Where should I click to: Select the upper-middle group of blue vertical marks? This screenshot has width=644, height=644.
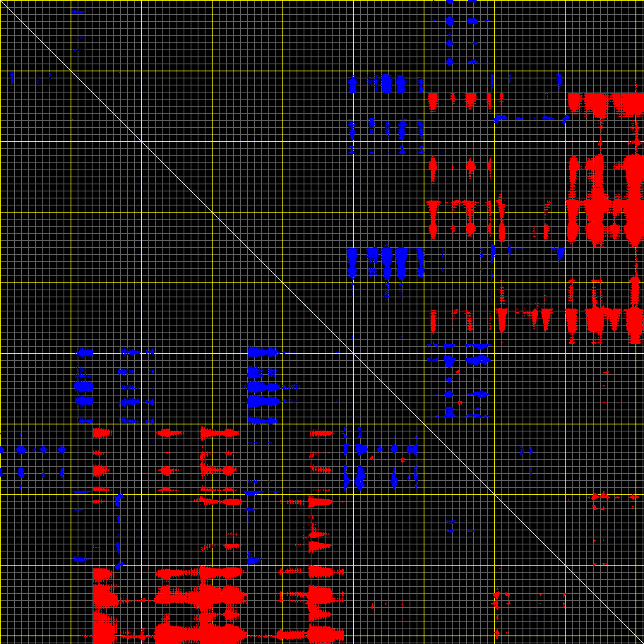click(x=386, y=83)
